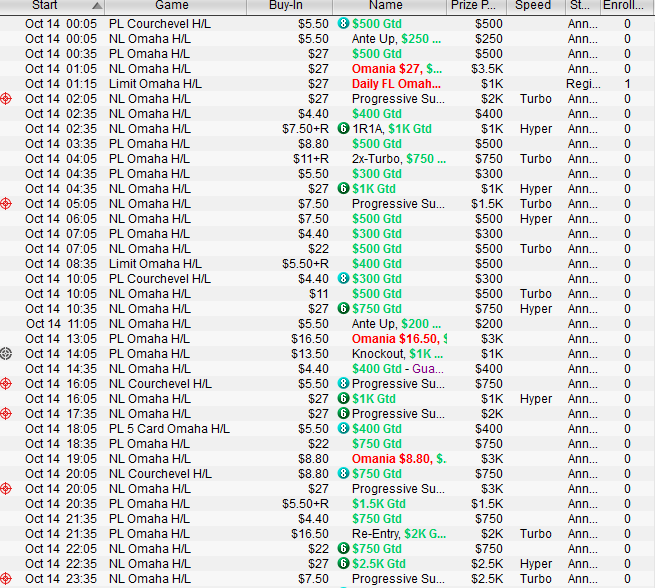Click the 8-max icon on the 00:05 PL Courchevel row
Image resolution: width=655 pixels, height=588 pixels.
pyautogui.click(x=343, y=23)
